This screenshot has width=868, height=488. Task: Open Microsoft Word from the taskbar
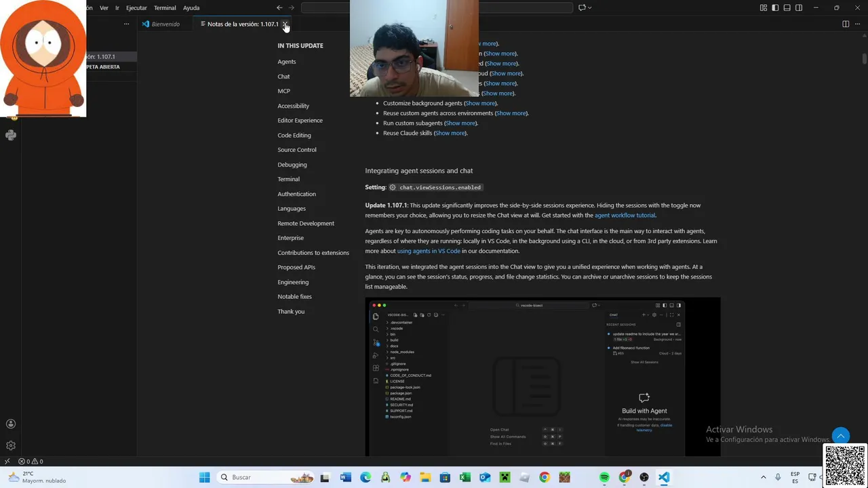(x=345, y=477)
